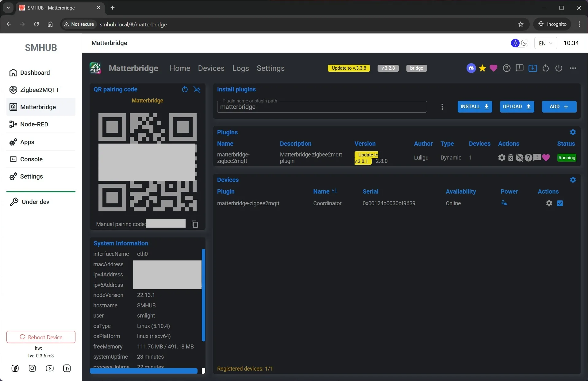Click the power/shutdown icon in Matterbridge header

click(559, 68)
